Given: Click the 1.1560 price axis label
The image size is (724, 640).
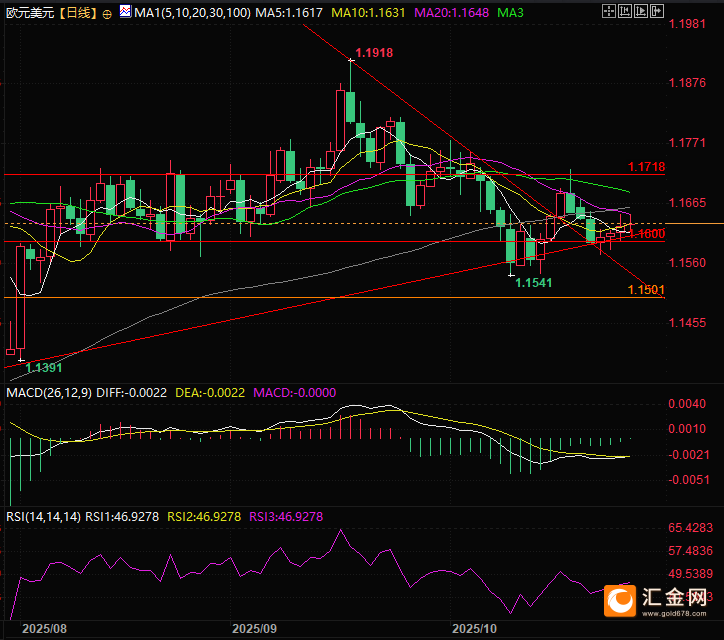Looking at the screenshot, I should 687,263.
